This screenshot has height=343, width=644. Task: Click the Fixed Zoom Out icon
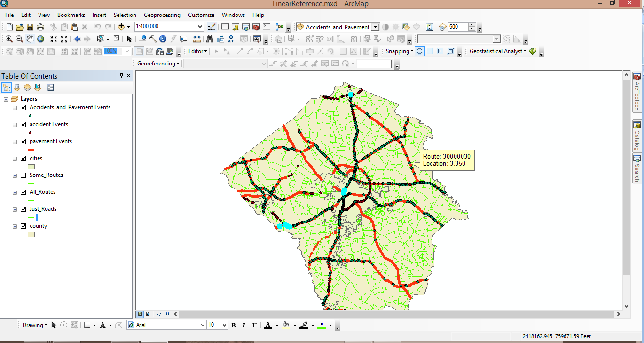pos(64,39)
